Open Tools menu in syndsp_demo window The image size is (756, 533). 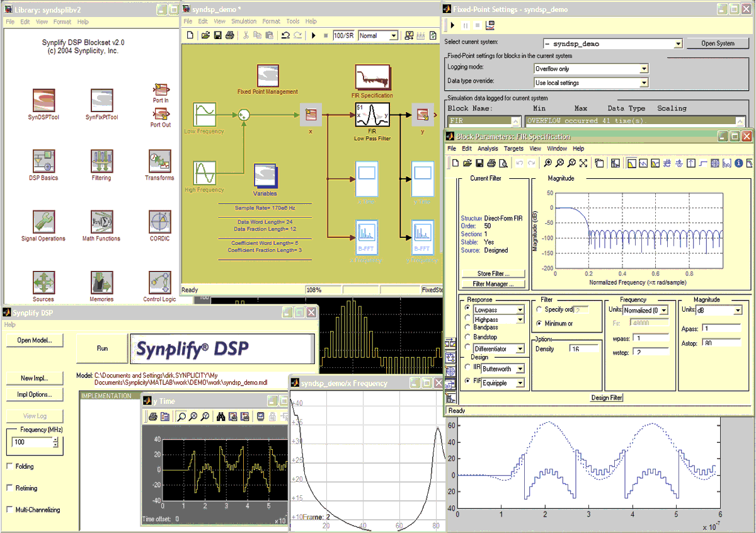click(x=293, y=21)
